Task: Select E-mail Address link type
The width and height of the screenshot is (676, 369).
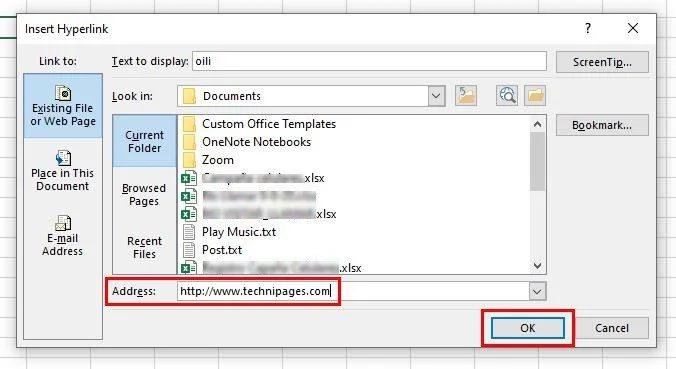Action: click(63, 236)
